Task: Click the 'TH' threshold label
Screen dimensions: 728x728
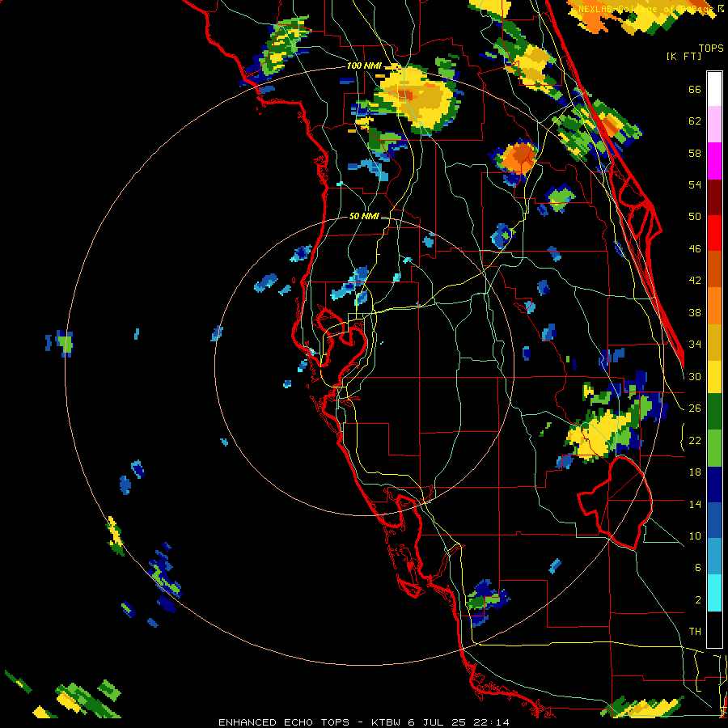Action: pos(695,632)
